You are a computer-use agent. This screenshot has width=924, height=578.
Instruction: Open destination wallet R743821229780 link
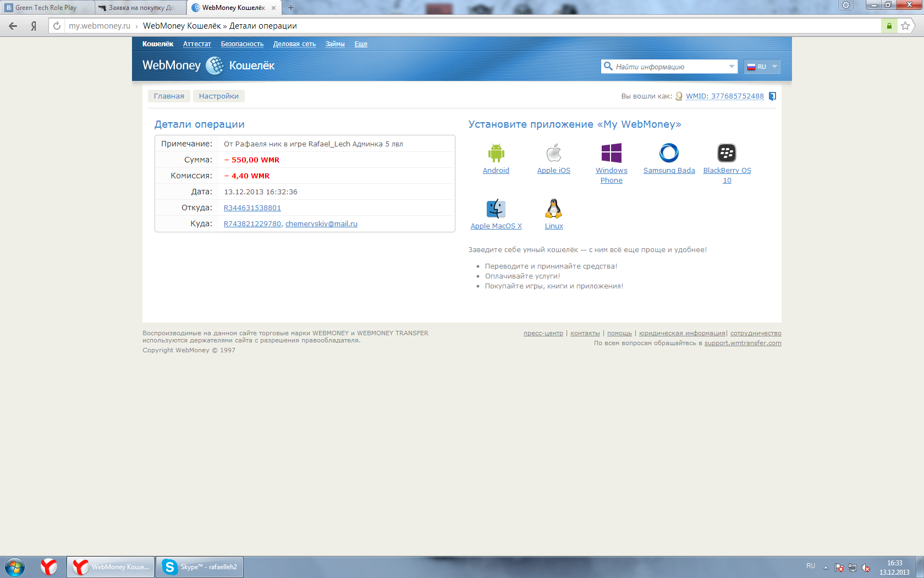pyautogui.click(x=252, y=224)
